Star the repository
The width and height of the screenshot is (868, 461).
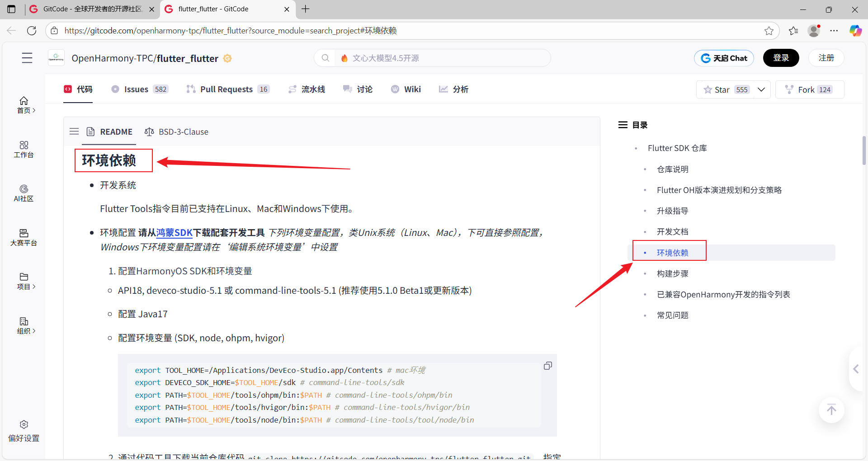(726, 89)
